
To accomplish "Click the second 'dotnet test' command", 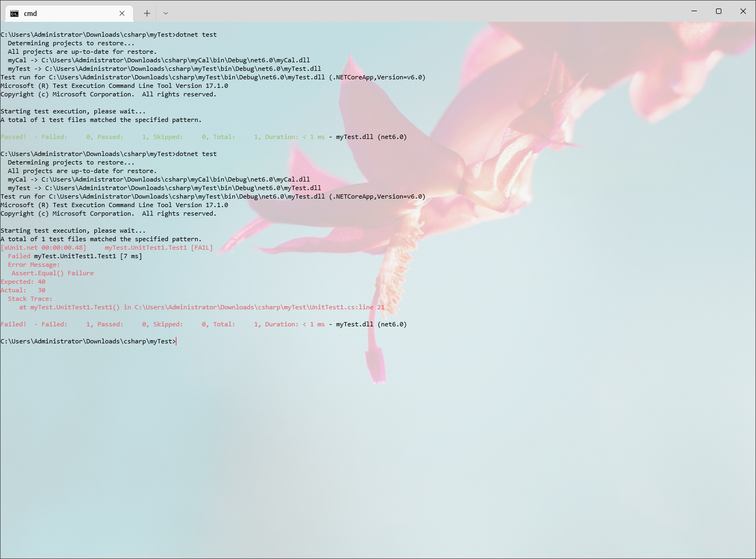I will pos(196,154).
